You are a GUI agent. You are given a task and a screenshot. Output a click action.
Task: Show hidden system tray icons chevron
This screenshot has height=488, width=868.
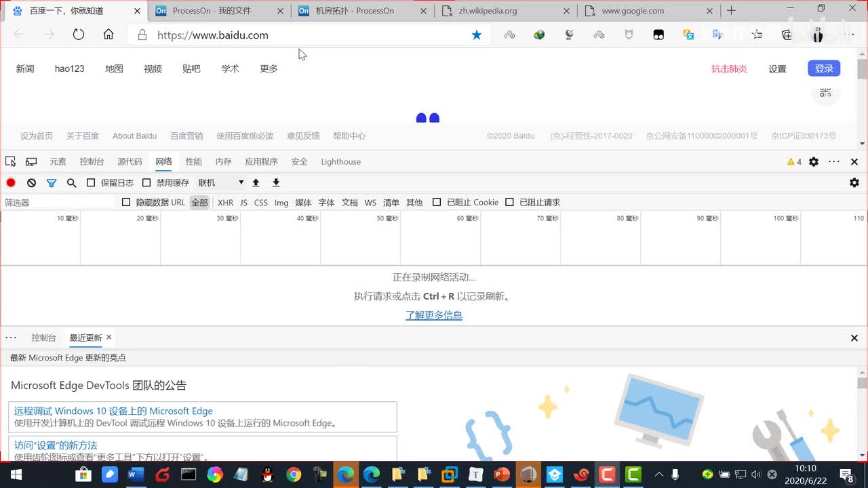658,474
